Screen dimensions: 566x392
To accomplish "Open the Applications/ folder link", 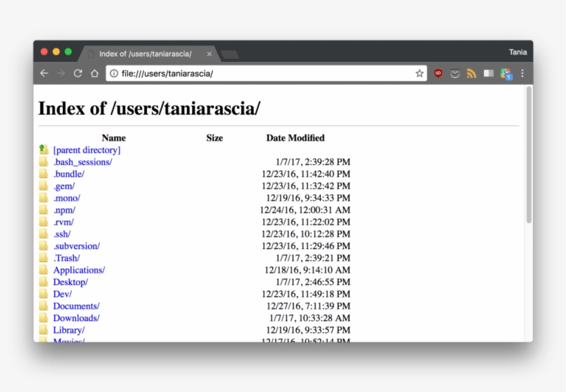I will click(x=79, y=270).
